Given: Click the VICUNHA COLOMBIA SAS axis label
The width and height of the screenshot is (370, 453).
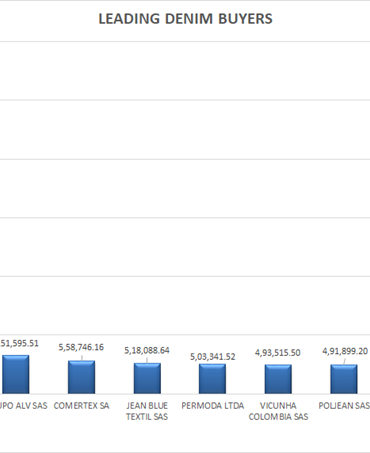Looking at the screenshot, I should (278, 411).
